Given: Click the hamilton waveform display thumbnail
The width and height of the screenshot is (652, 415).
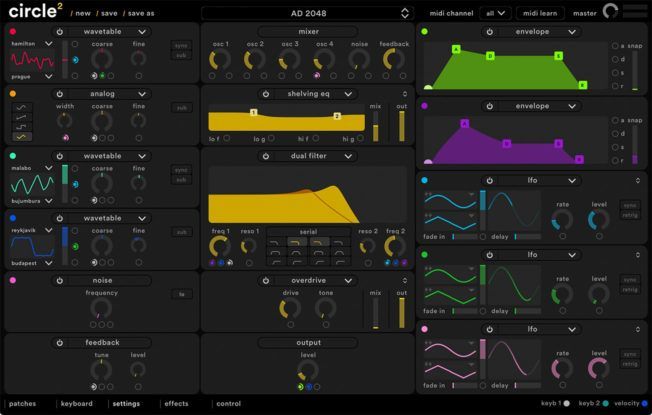Looking at the screenshot, I should pos(32,60).
